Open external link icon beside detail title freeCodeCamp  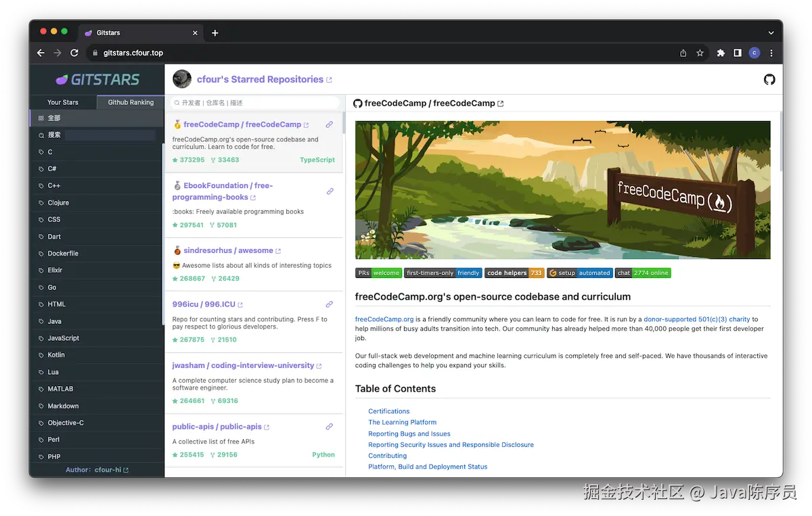point(501,103)
